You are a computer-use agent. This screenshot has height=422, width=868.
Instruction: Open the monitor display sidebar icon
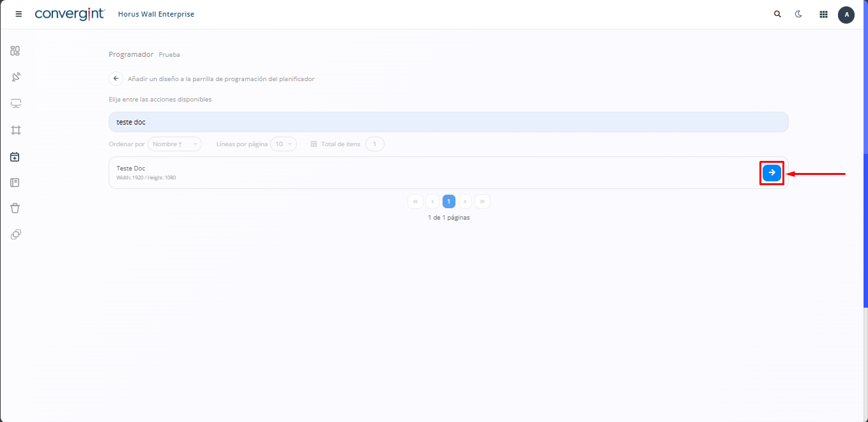tap(15, 103)
